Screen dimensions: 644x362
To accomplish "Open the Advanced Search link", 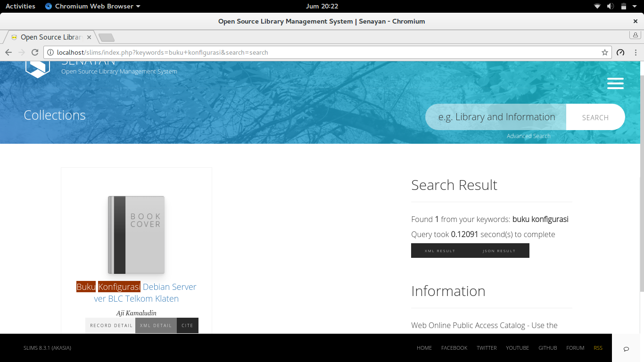I will tap(528, 136).
